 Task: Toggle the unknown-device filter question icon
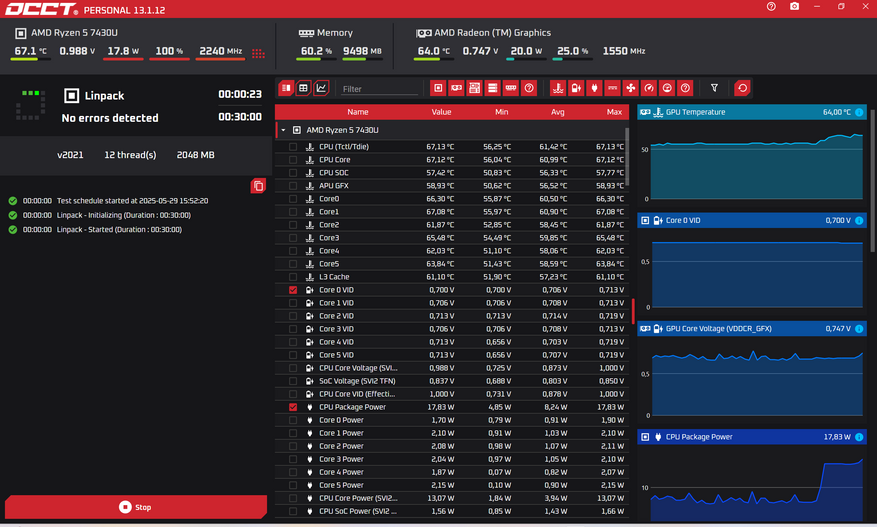(529, 88)
